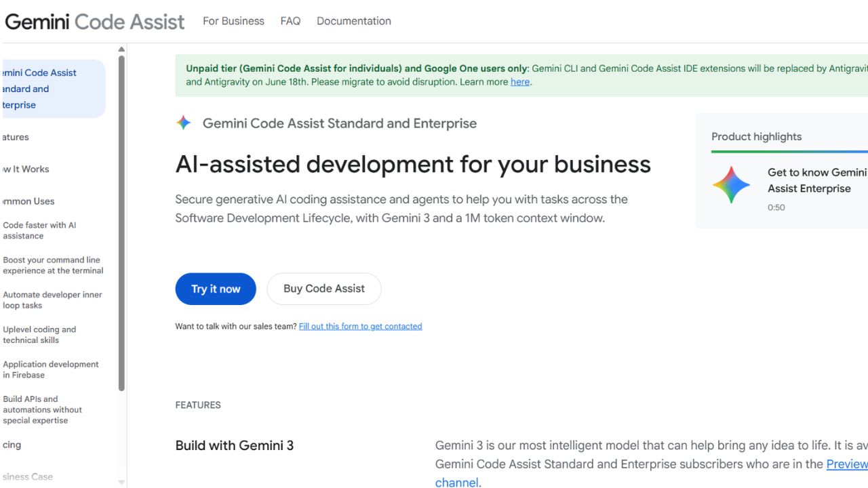
Task: Open 'Uplevel coding and technical skills' sidebar link
Action: click(39, 335)
